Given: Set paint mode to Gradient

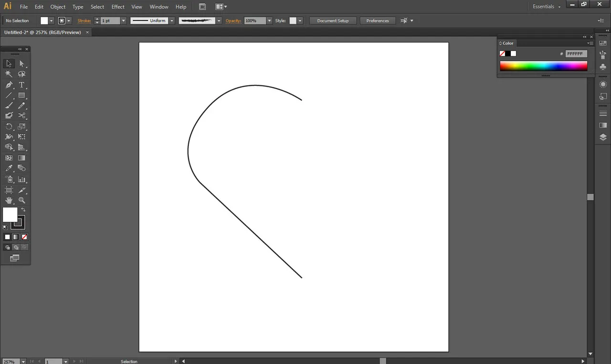Looking at the screenshot, I should (16, 237).
